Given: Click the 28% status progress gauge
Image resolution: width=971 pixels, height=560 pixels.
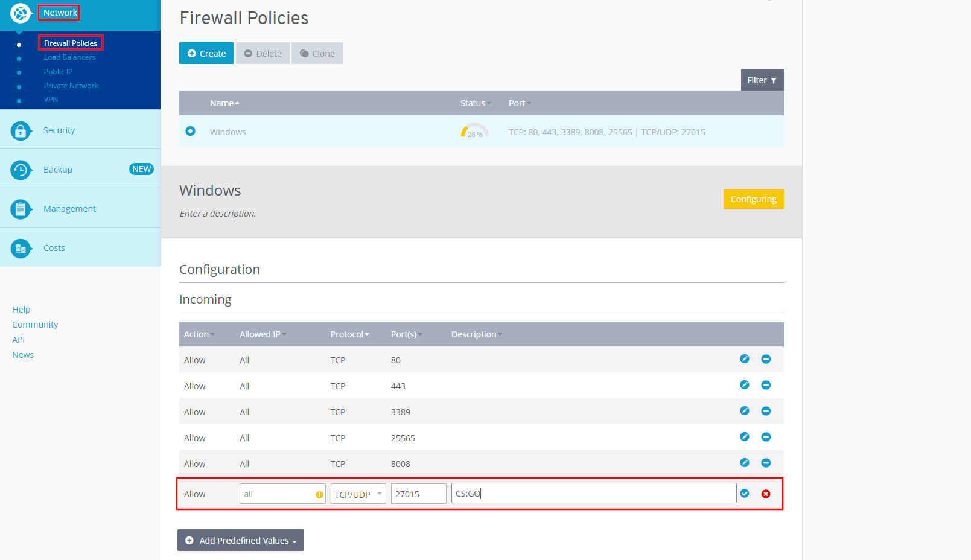Looking at the screenshot, I should (474, 132).
